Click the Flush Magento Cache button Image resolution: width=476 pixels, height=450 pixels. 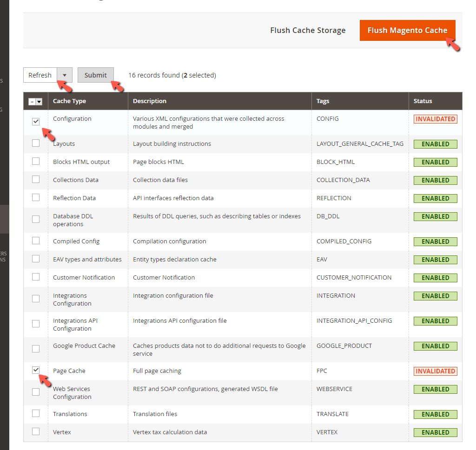407,30
